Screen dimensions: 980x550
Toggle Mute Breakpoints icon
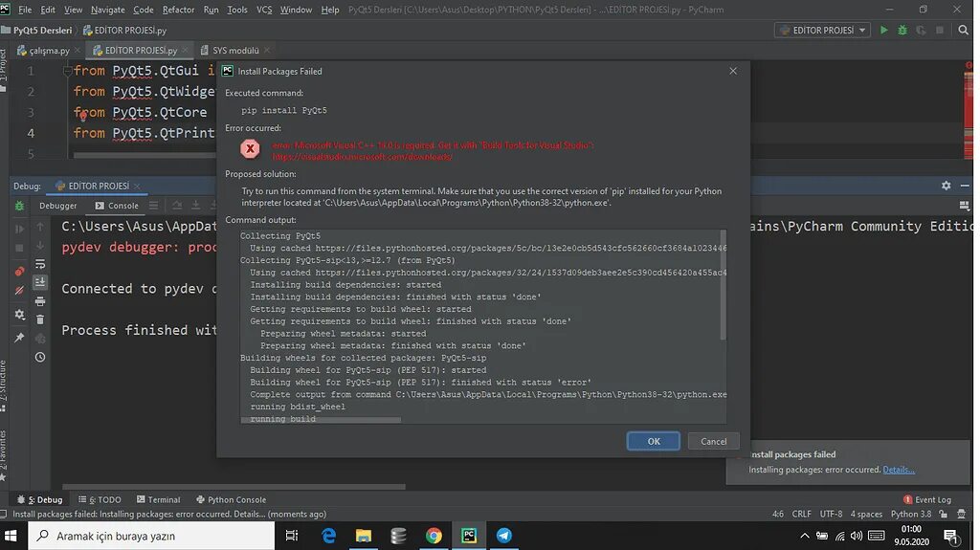[19, 291]
